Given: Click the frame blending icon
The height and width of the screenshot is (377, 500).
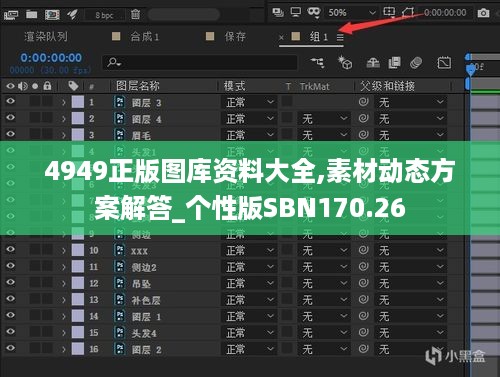Looking at the screenshot, I should 394,63.
